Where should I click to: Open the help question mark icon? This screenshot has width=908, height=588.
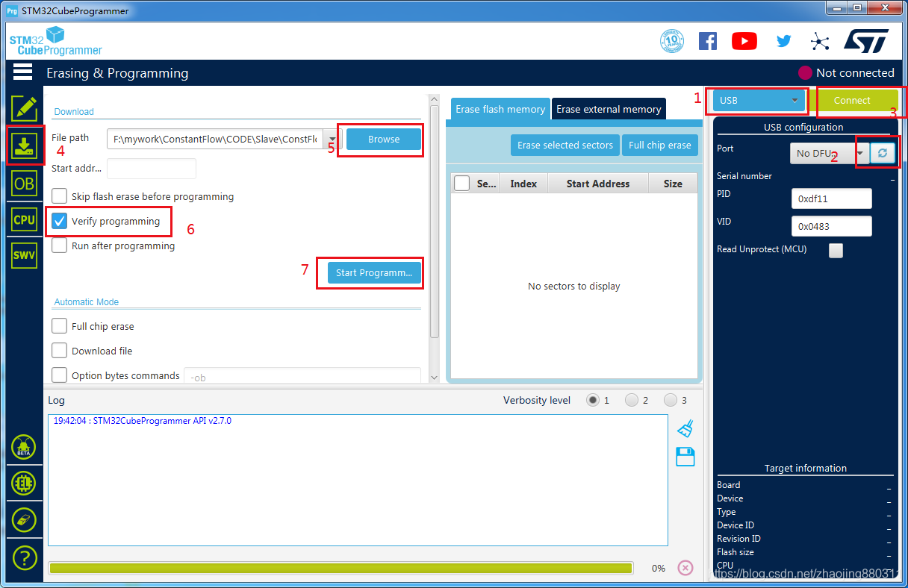click(x=24, y=557)
